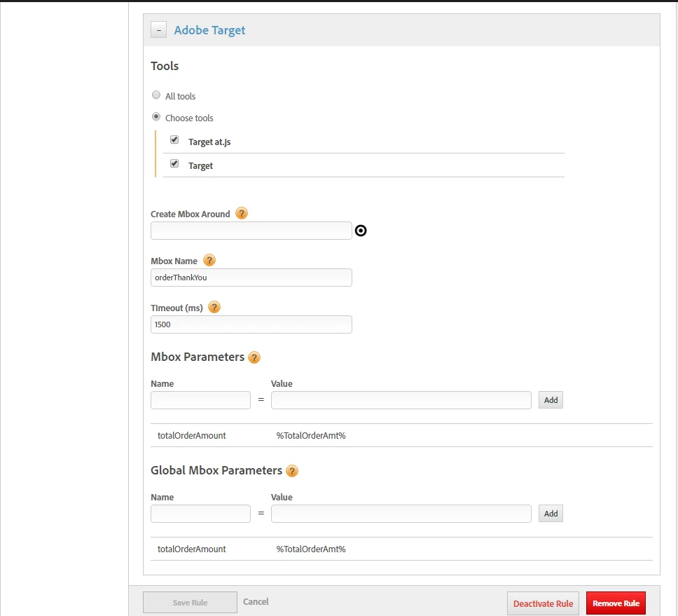The image size is (678, 616).
Task: Select the Choose tools radio button
Action: click(156, 116)
